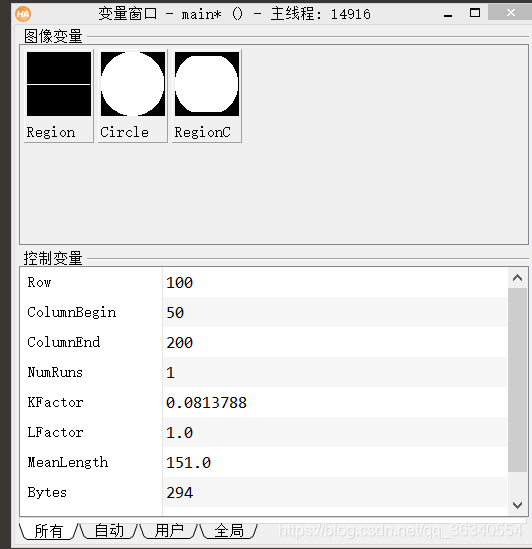The width and height of the screenshot is (532, 549).
Task: Click the scroll up arrow of control variables
Action: [517, 278]
